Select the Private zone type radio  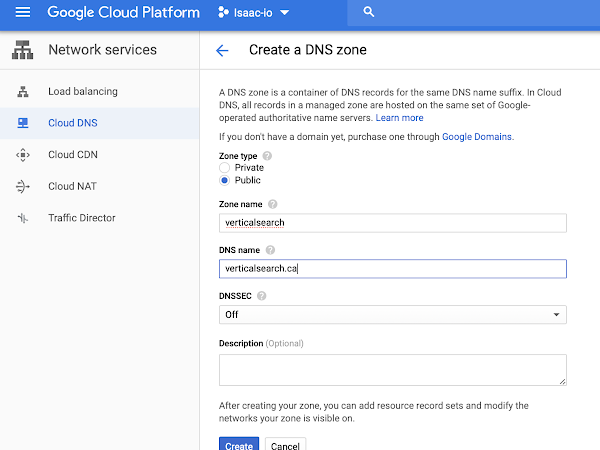coord(225,168)
